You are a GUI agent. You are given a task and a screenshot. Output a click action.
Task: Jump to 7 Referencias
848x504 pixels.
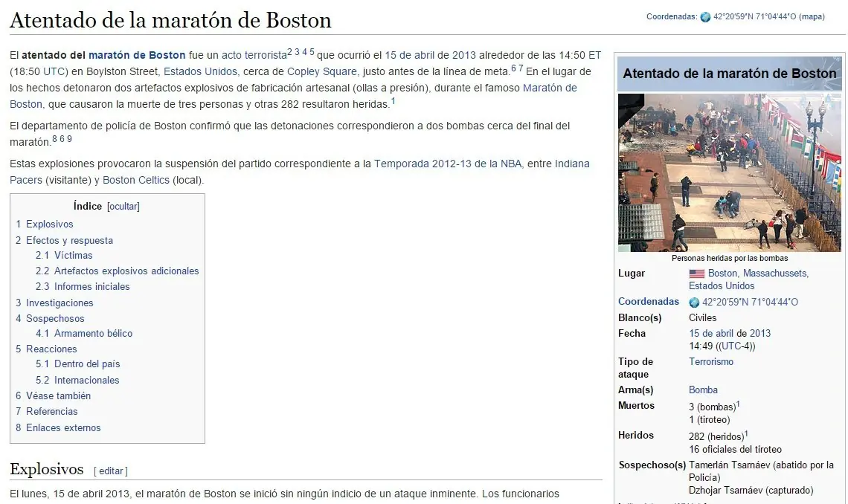coord(47,412)
